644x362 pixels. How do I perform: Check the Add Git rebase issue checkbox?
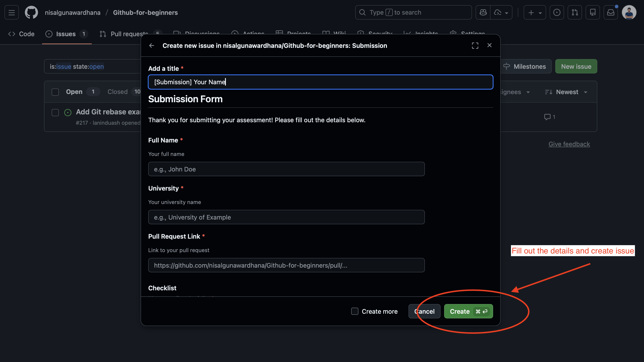(x=55, y=113)
